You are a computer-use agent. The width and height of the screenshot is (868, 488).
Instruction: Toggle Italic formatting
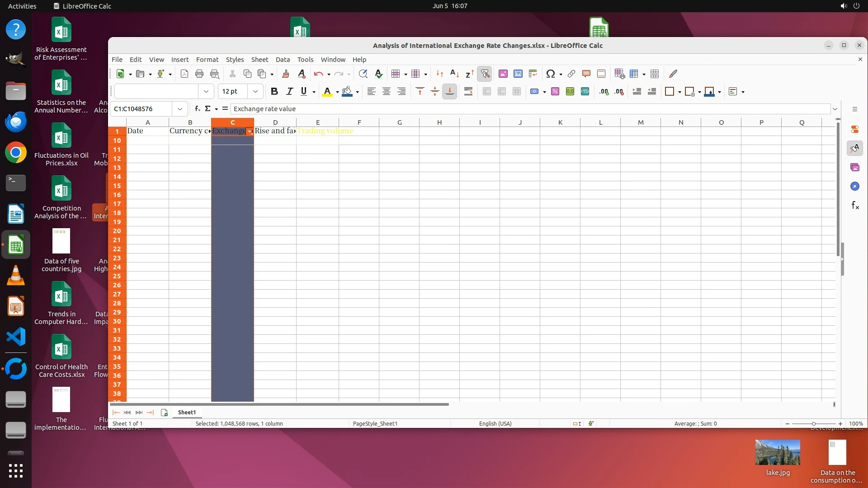[289, 92]
